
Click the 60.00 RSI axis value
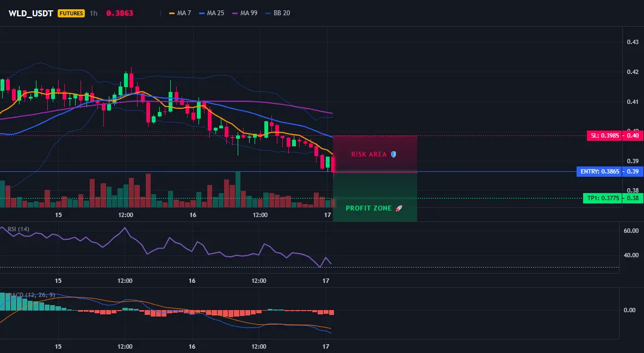tap(631, 231)
